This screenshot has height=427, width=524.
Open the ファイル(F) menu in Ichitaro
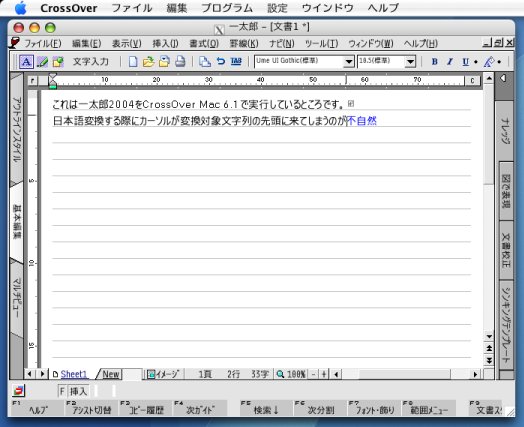click(x=42, y=43)
